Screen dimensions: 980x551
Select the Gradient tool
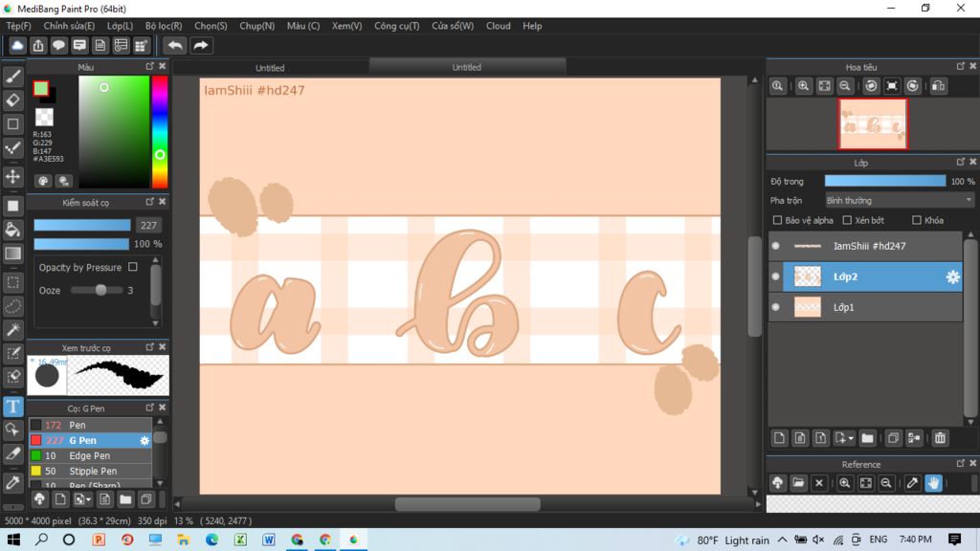coord(12,253)
